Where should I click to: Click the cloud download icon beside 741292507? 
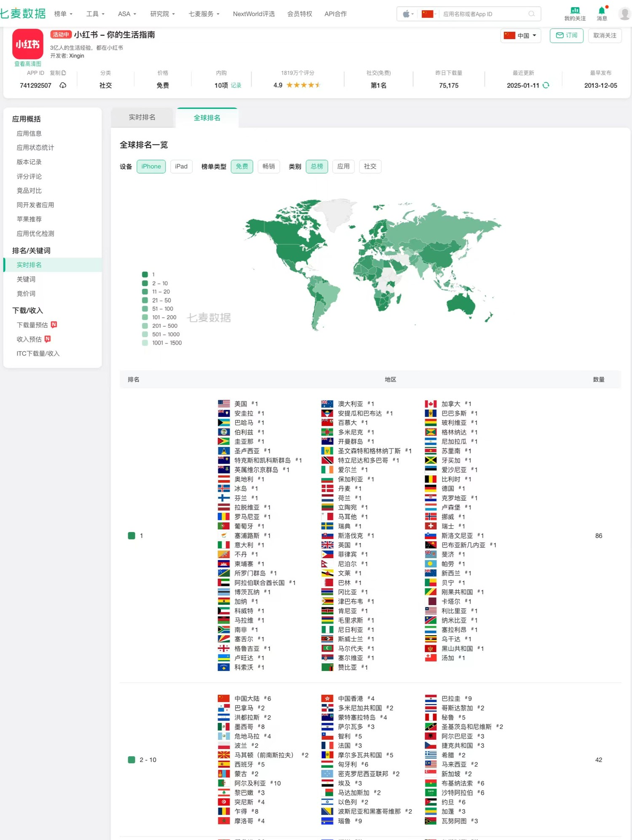63,85
